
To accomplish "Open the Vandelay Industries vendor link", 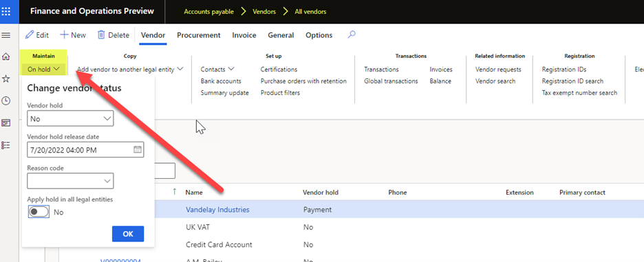I will [217, 210].
